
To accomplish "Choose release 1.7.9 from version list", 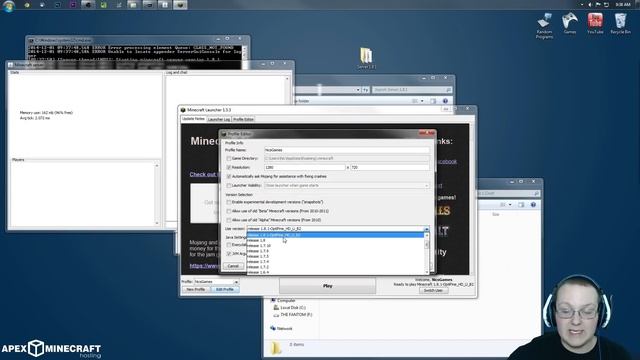I will click(x=335, y=251).
